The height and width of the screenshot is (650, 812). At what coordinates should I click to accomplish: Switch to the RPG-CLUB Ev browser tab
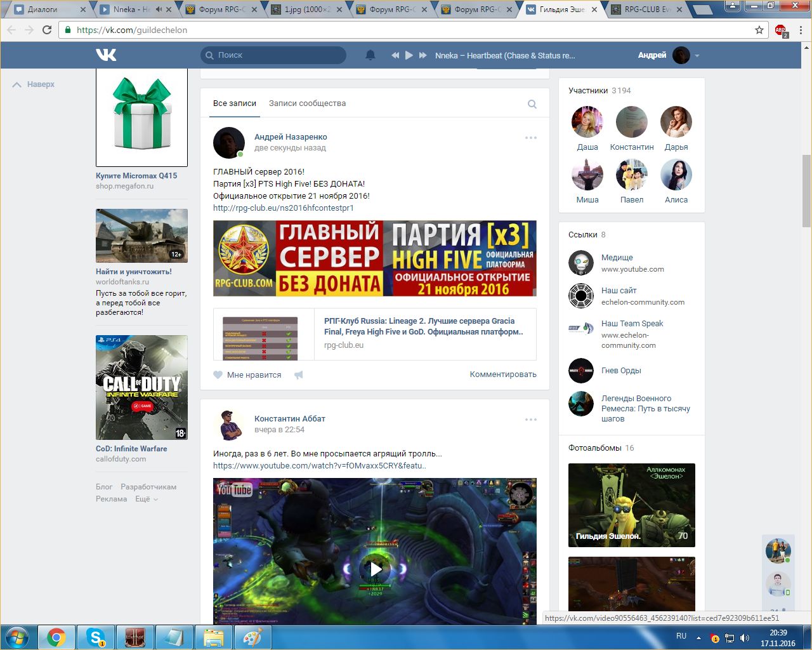[x=646, y=10]
